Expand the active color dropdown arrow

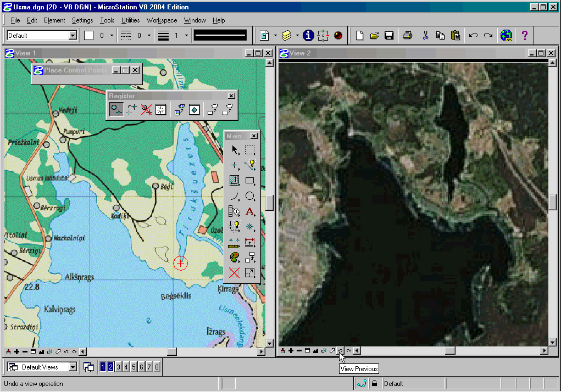[x=112, y=35]
